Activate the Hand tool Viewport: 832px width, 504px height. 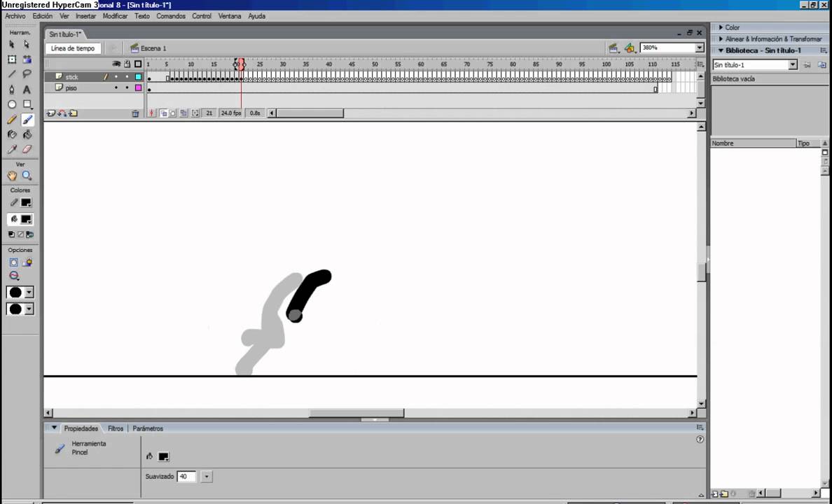(12, 176)
